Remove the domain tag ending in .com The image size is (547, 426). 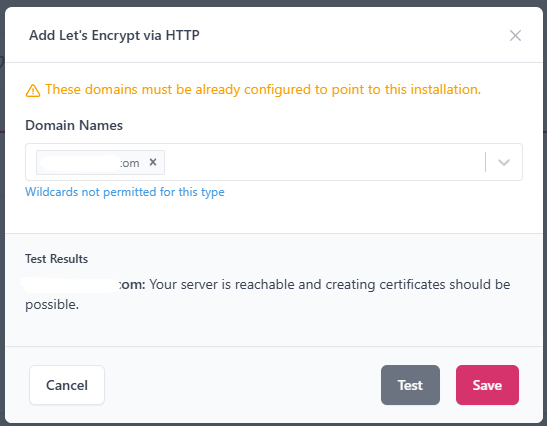pos(153,162)
